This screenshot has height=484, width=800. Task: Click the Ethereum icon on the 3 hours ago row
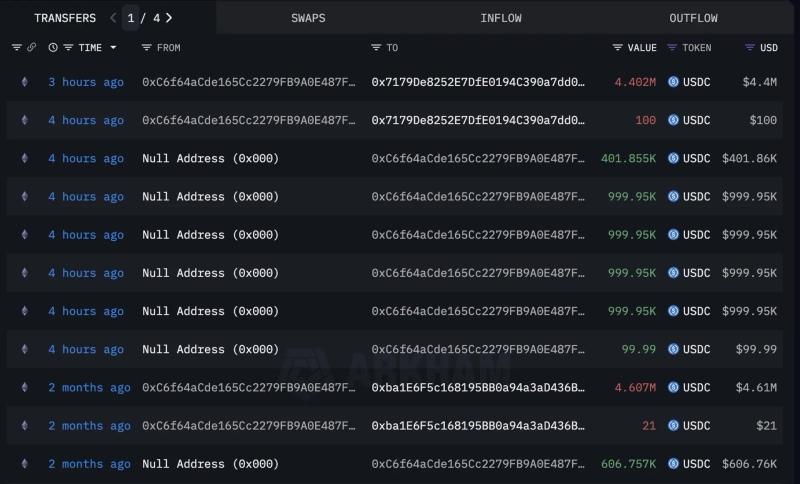(25, 82)
